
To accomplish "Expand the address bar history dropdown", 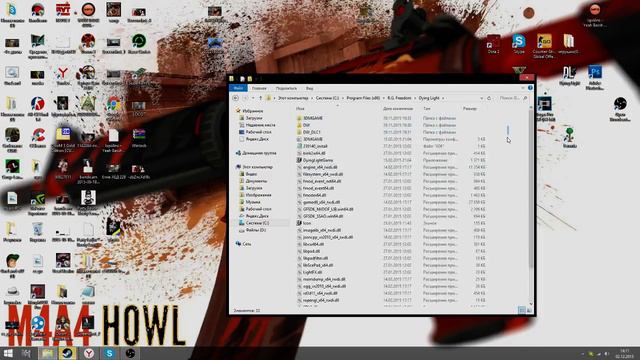I will click(x=482, y=98).
